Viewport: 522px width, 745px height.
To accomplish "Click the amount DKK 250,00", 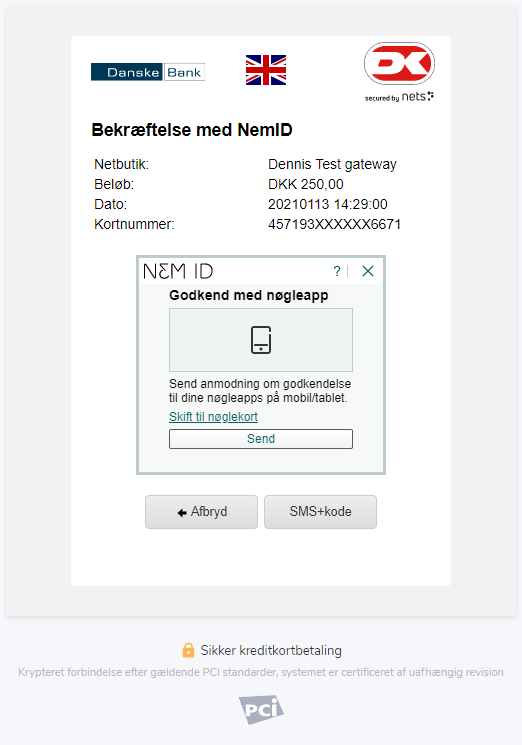I will coord(305,184).
